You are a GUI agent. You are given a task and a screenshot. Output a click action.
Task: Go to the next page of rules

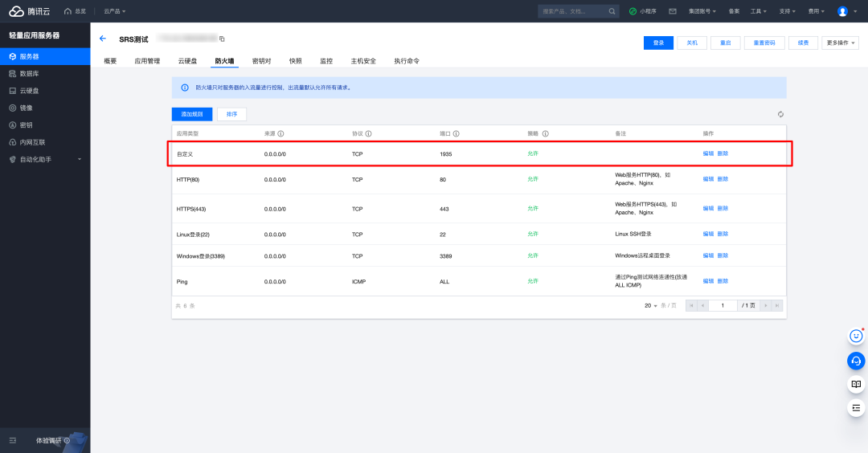[766, 305]
